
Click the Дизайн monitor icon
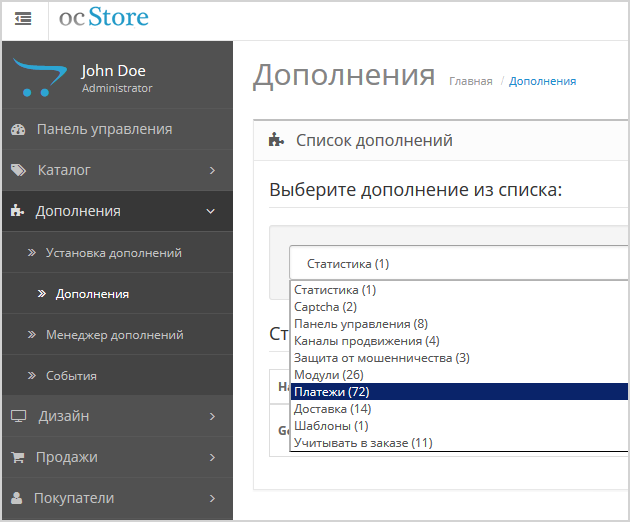[18, 416]
